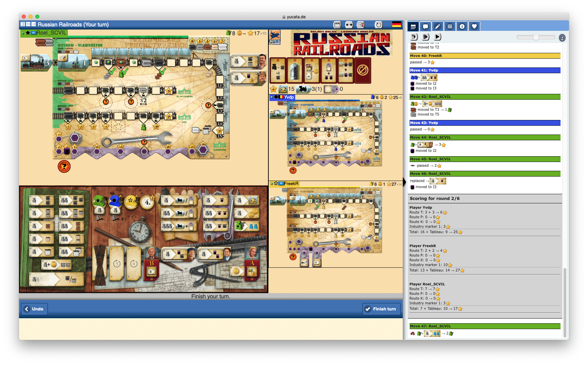Click the history panel scrollbar
This screenshot has width=588, height=365.
pyautogui.click(x=565, y=303)
